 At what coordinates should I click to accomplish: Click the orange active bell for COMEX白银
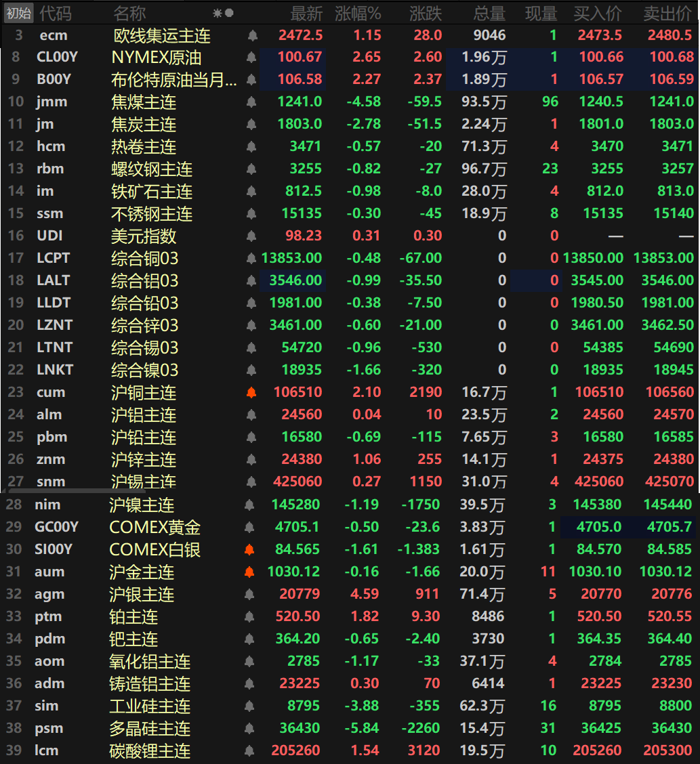(249, 549)
